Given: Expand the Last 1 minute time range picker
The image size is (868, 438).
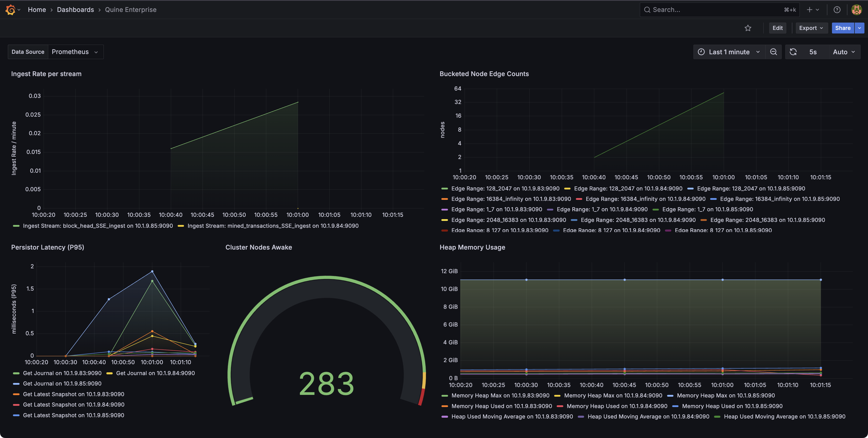Looking at the screenshot, I should click(729, 52).
